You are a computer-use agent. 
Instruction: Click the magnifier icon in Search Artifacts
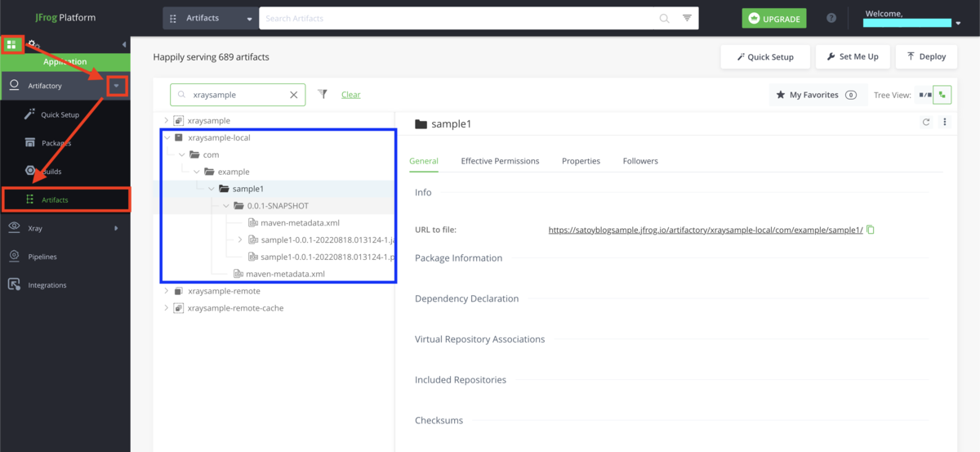[x=665, y=18]
